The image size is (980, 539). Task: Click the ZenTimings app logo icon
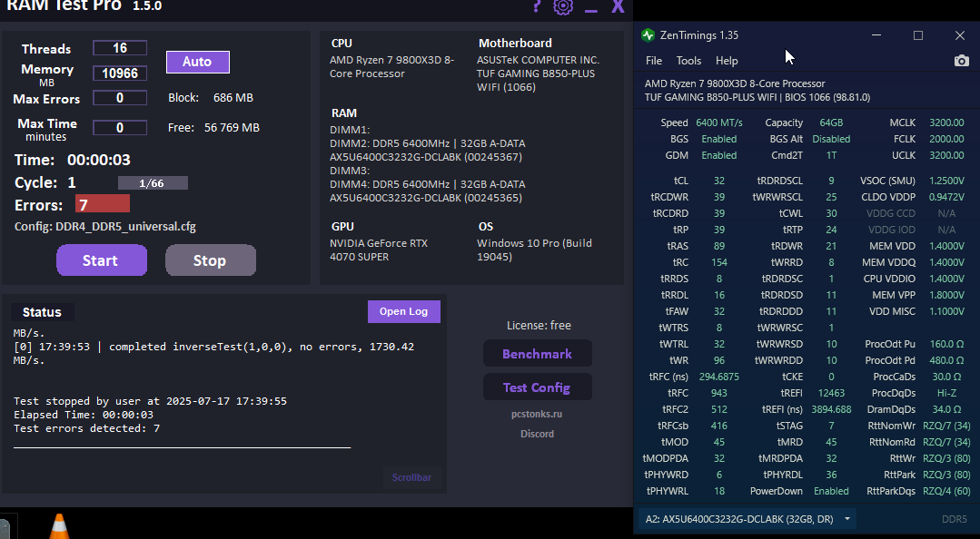pos(648,35)
